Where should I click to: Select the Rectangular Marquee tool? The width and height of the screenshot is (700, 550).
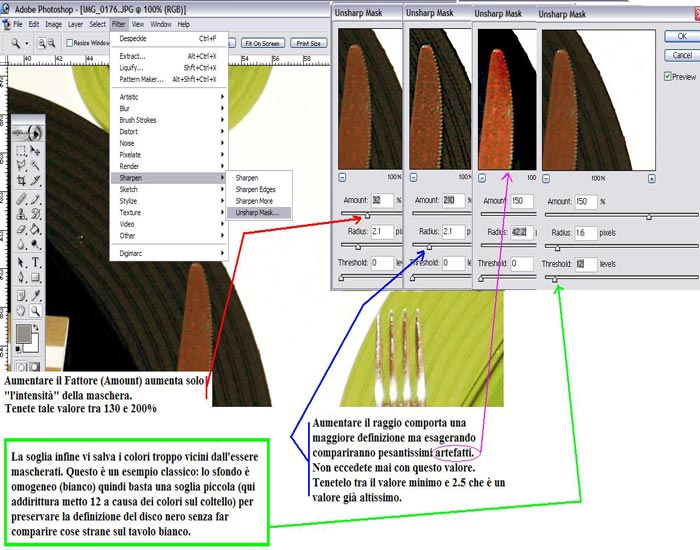22,150
